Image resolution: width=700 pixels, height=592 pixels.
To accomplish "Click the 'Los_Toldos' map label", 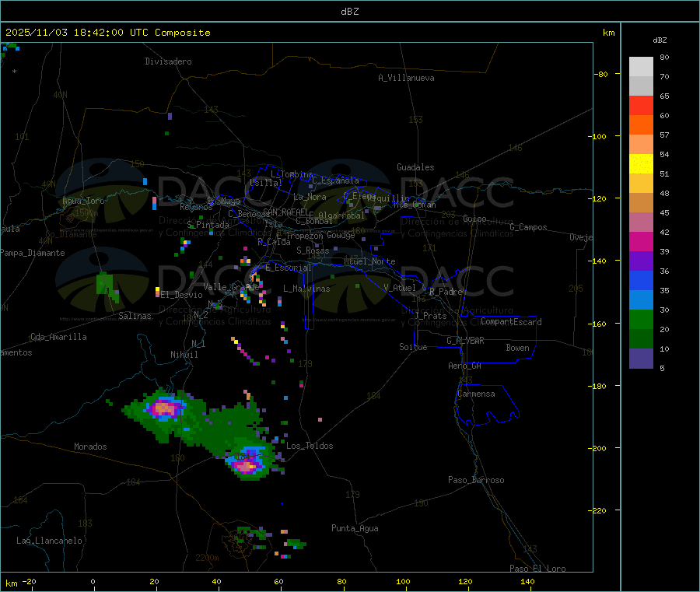I will (310, 446).
